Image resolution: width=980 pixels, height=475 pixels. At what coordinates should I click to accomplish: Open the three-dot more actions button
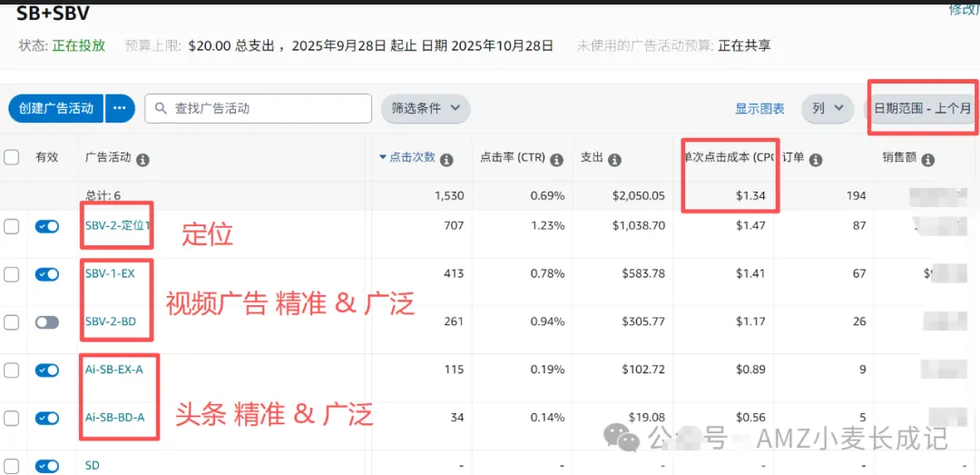tap(119, 109)
